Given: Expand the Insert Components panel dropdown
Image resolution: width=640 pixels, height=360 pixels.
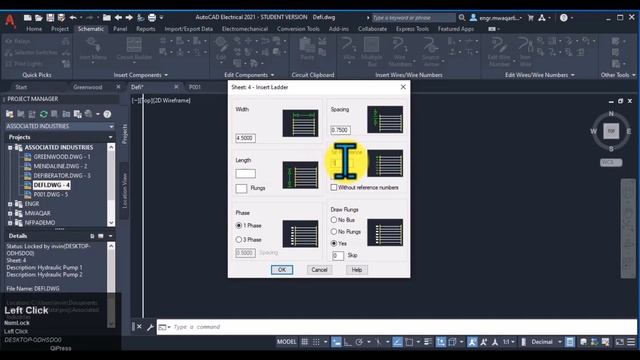Looking at the screenshot, I should pyautogui.click(x=166, y=75).
